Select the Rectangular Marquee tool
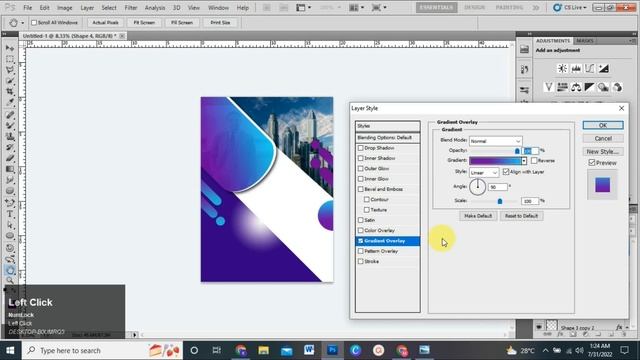Screen dimensions: 640x360 (10, 59)
